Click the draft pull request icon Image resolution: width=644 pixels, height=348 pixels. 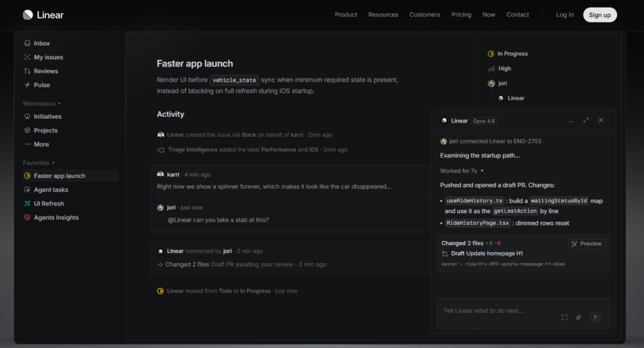click(x=445, y=254)
